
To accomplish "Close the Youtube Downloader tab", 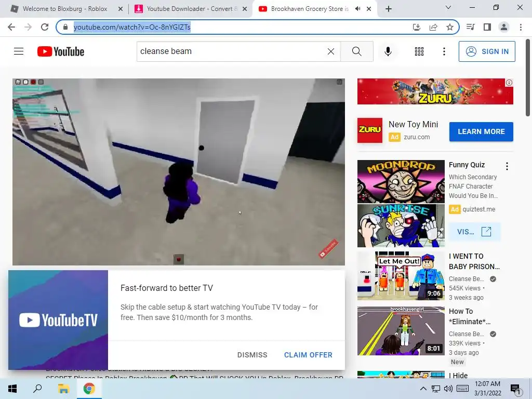I will 245,9.
